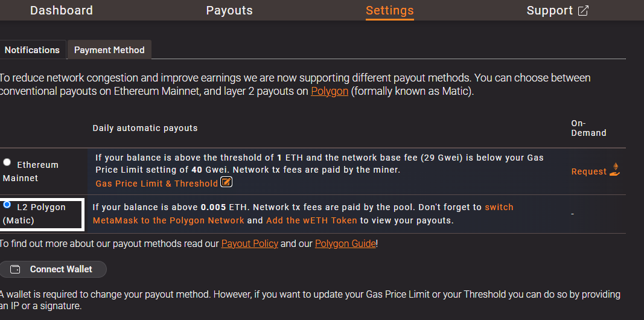Click the Add the wETH Token link
Viewport: 644px width, 320px height.
311,220
